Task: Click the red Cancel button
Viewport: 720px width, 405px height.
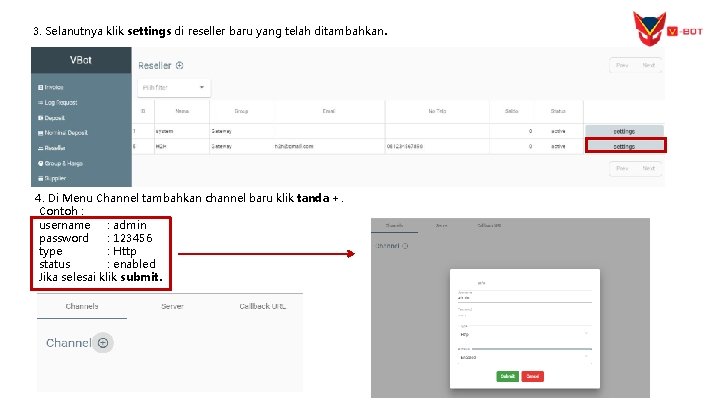Action: coord(533,377)
